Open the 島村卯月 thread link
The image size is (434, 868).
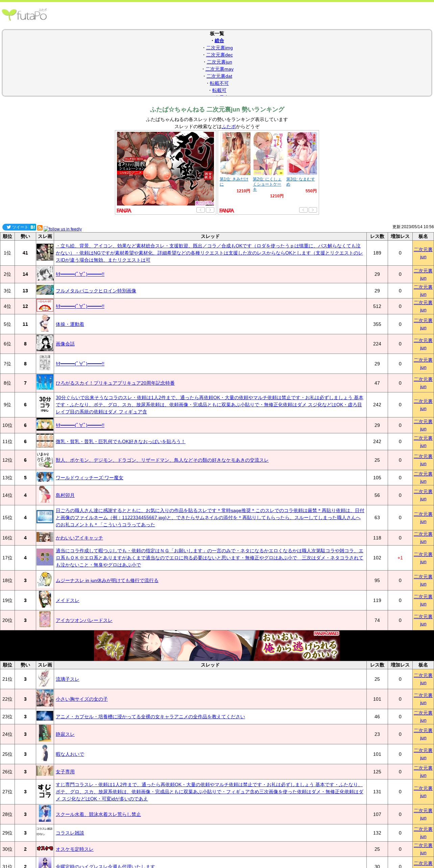(65, 495)
